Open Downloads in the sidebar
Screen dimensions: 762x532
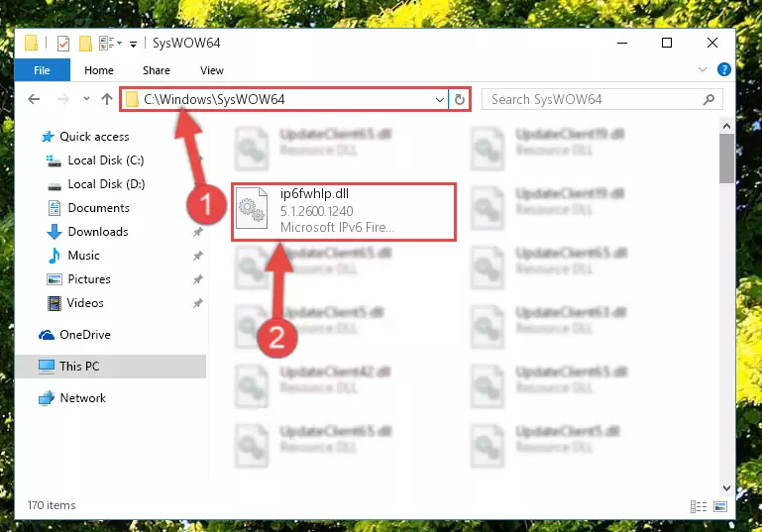click(x=98, y=232)
